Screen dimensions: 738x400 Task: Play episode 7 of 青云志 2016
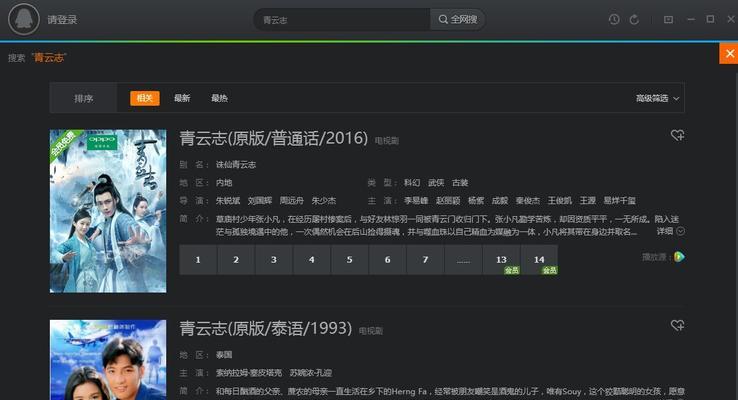click(425, 259)
